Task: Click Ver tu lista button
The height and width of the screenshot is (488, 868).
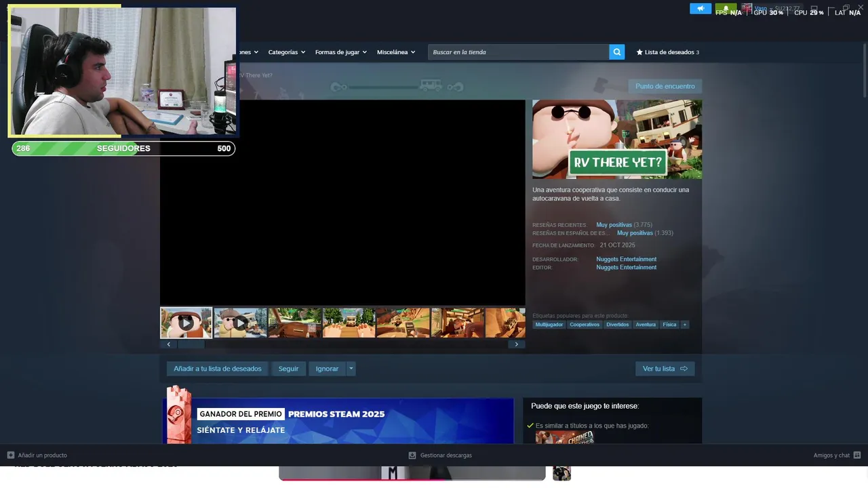Action: coord(665,369)
